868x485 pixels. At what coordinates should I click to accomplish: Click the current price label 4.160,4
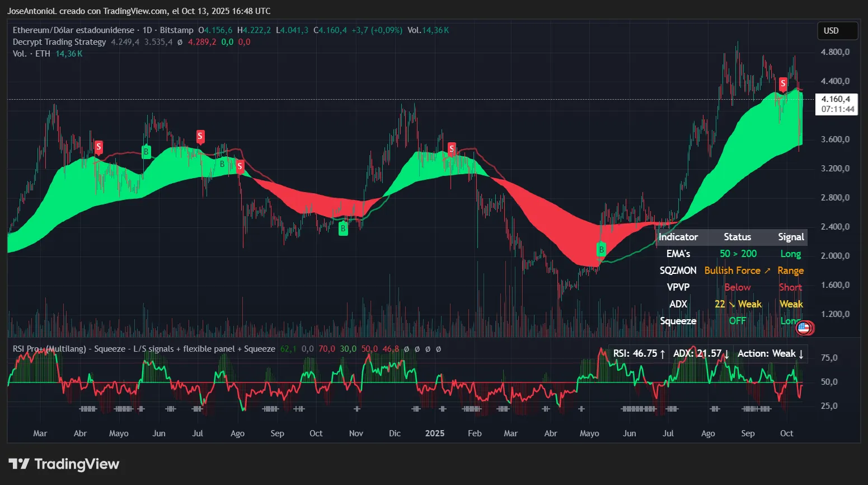836,100
